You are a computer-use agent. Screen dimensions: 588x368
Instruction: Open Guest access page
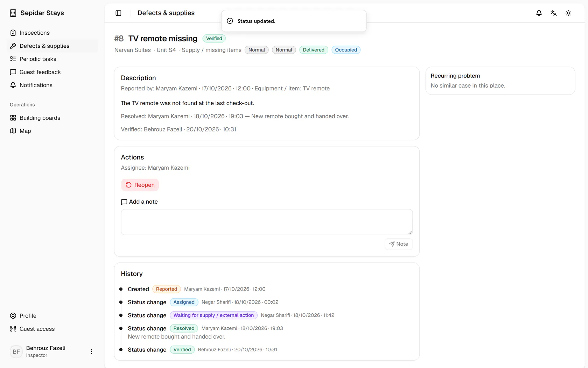click(52, 329)
